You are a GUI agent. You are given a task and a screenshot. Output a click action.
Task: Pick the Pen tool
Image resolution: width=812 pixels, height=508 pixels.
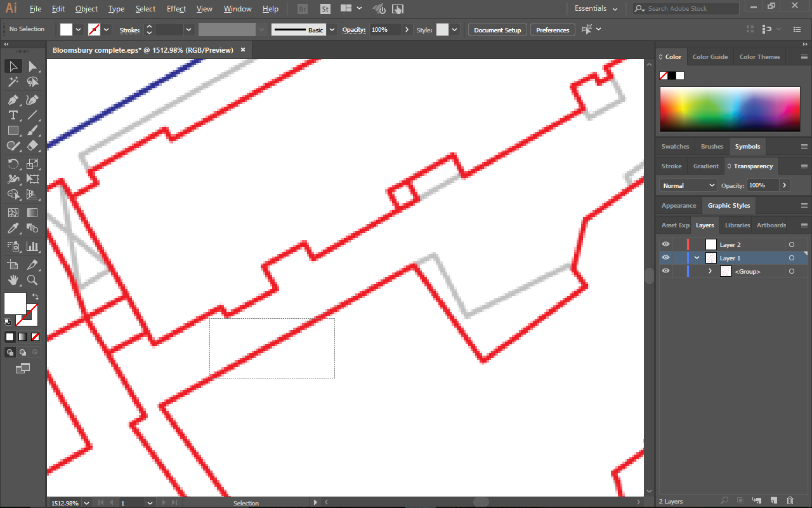13,100
